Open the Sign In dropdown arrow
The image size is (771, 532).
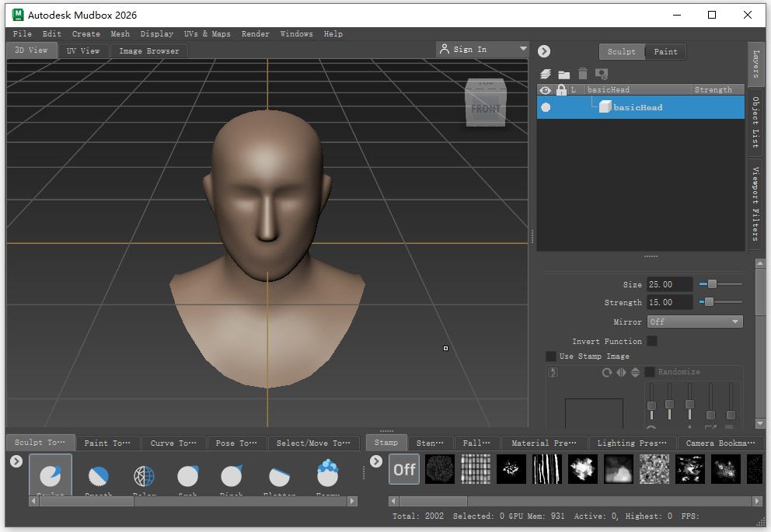click(524, 48)
